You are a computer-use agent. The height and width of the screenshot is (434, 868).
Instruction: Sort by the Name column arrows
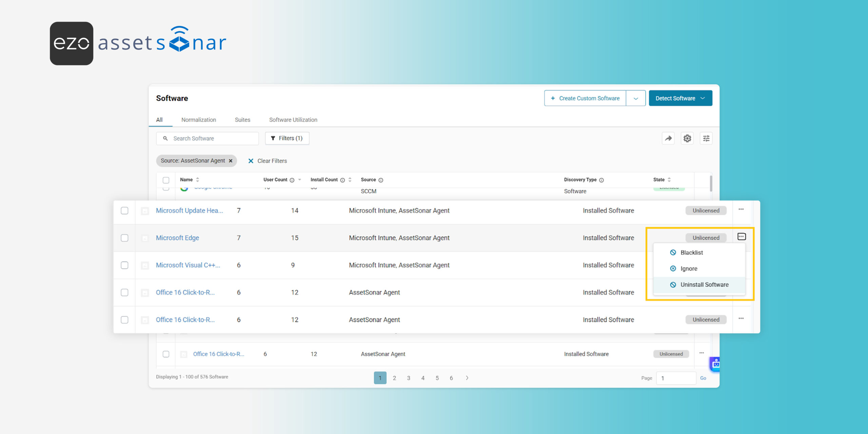coord(197,180)
